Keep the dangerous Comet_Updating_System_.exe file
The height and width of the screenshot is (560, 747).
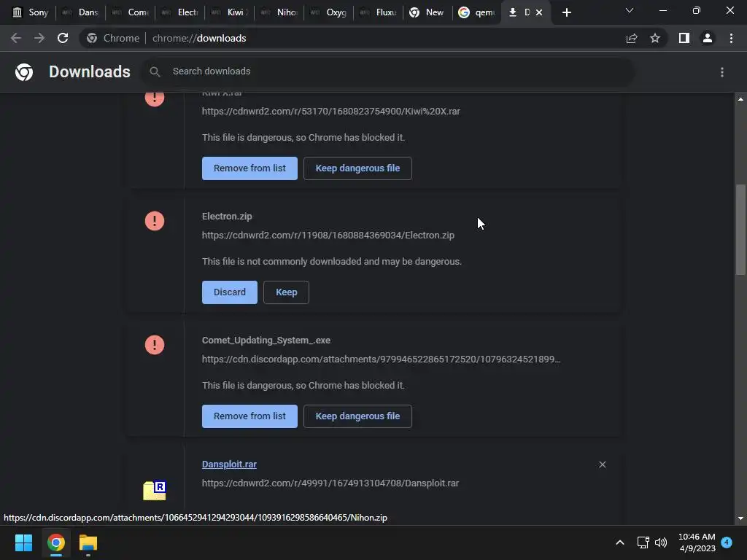pos(357,416)
